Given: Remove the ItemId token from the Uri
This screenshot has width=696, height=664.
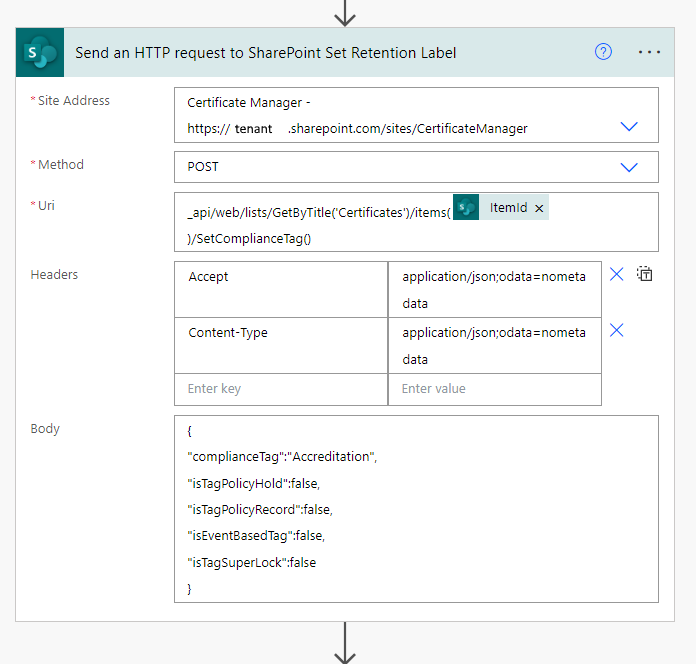Looking at the screenshot, I should tap(539, 208).
